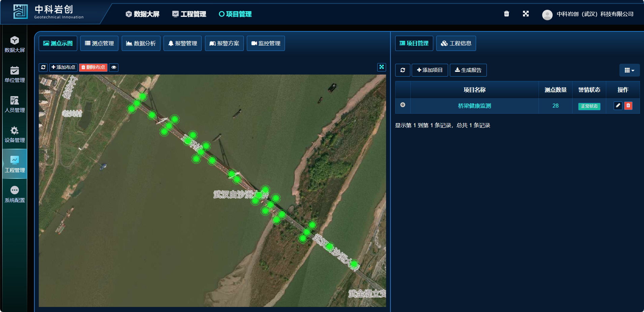
Task: Switch to the 工程信息 tab
Action: point(456,44)
